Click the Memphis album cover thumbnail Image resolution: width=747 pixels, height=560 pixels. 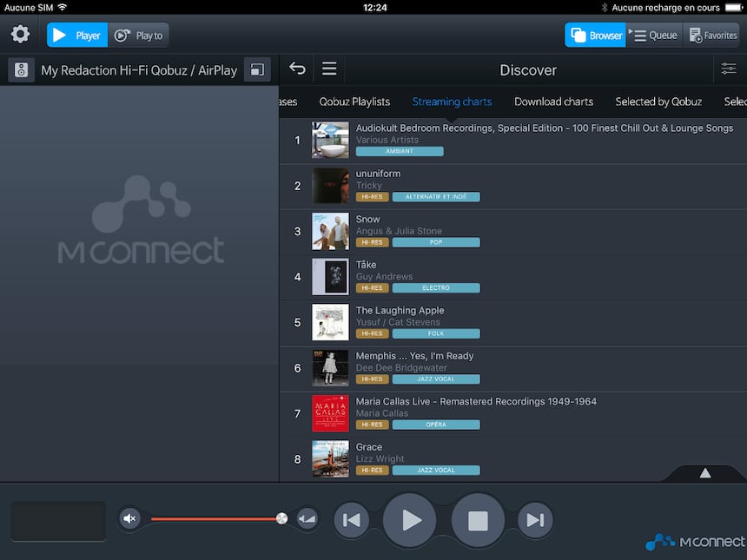[330, 368]
